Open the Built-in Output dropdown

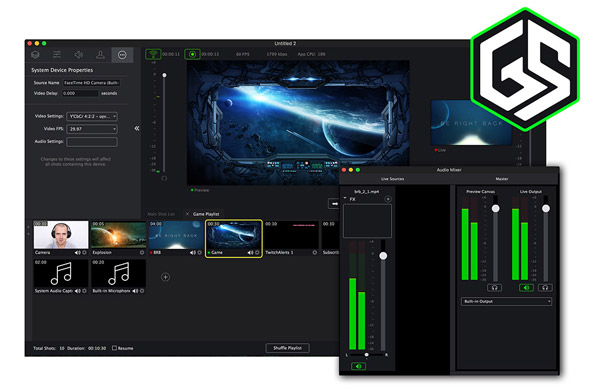click(506, 302)
